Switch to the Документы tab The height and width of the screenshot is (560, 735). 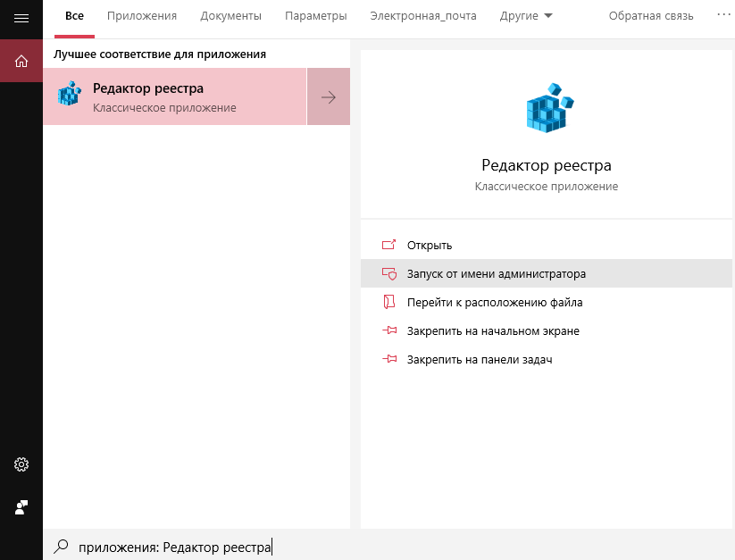231,16
